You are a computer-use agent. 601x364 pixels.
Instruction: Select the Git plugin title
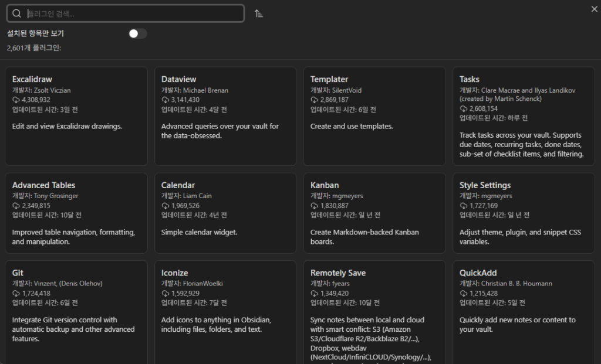click(x=18, y=273)
